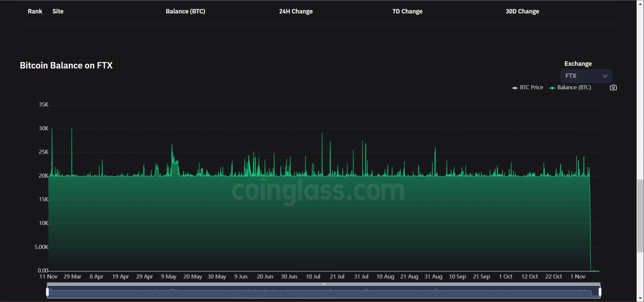Click the top center grip of the range slider

point(324,284)
